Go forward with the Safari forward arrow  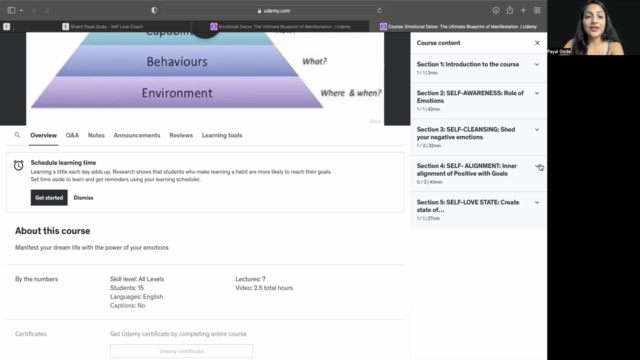[x=47, y=10]
